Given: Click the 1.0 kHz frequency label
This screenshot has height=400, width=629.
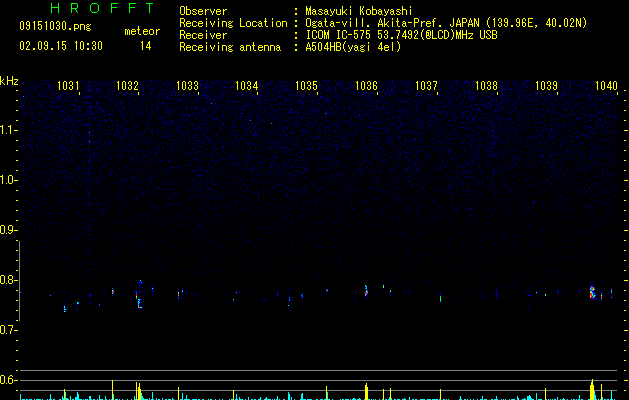Looking at the screenshot, I should click(x=9, y=180).
